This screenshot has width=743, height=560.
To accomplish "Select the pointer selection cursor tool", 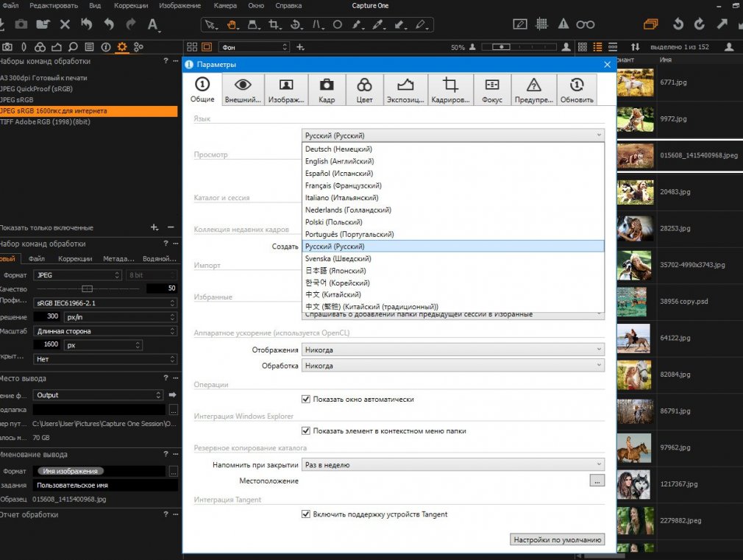I will coord(210,25).
